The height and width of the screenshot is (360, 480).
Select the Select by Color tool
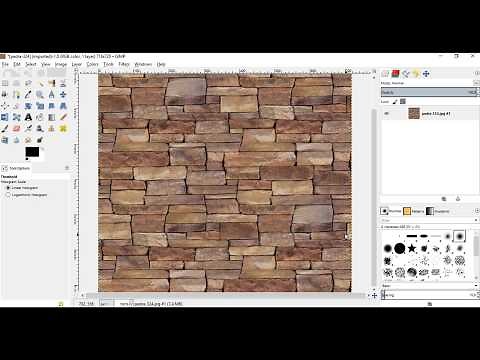click(51, 83)
